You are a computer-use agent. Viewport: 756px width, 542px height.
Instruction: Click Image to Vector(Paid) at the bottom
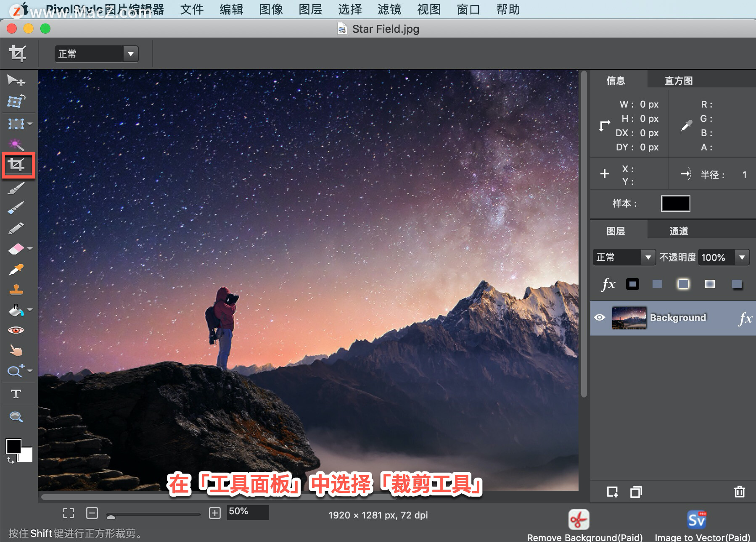(x=696, y=521)
